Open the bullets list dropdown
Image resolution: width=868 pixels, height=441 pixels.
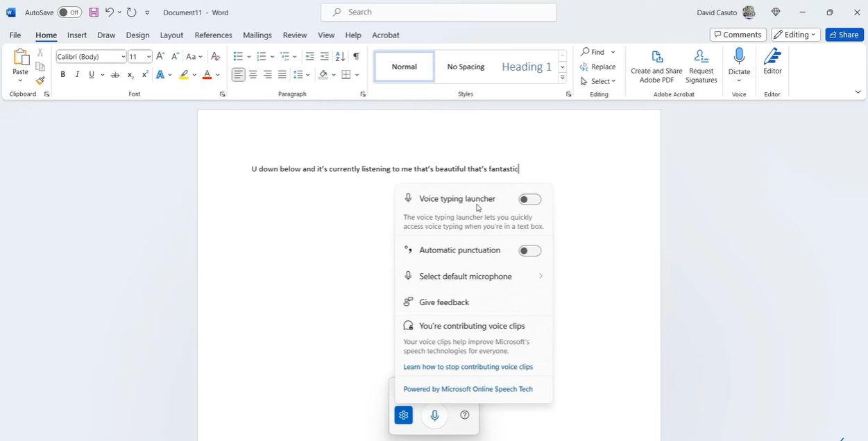coord(248,57)
